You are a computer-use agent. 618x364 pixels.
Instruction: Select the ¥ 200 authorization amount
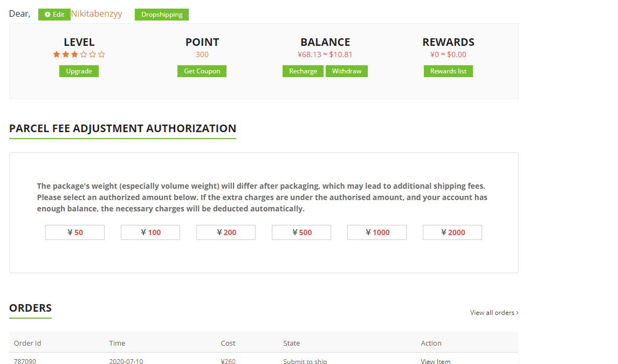coord(226,232)
